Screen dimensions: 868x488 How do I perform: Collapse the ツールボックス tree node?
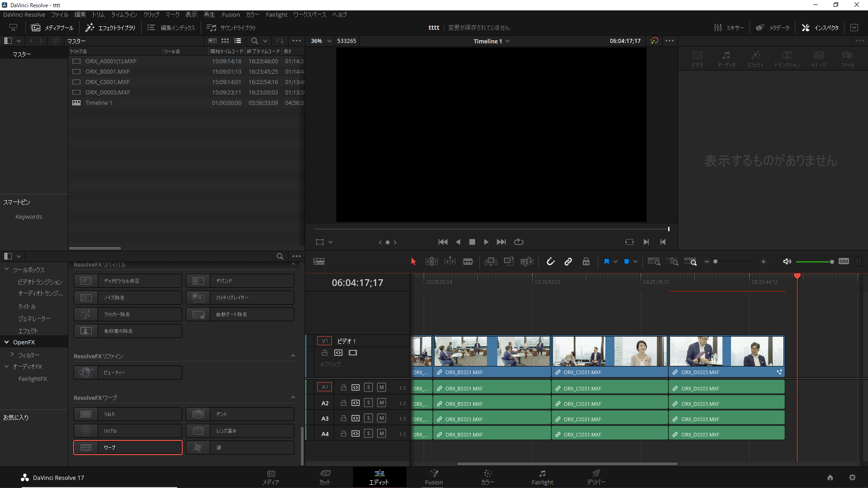tap(7, 269)
